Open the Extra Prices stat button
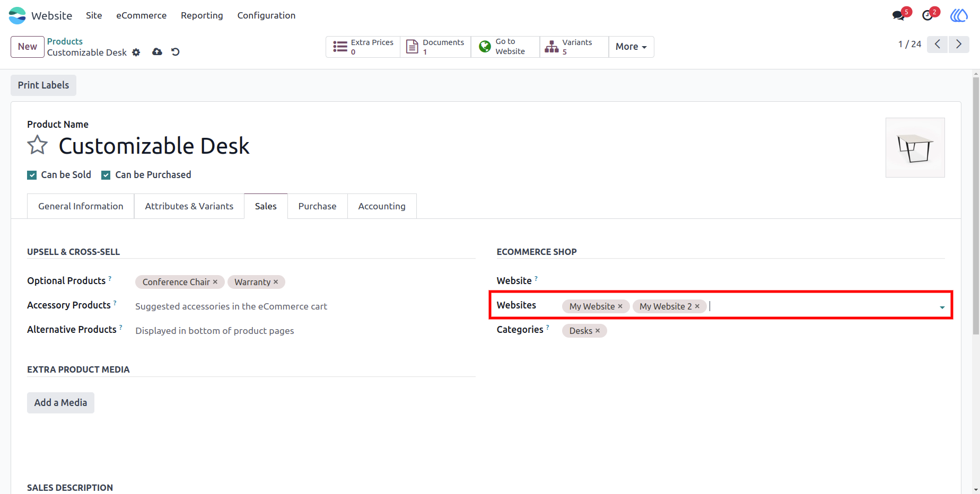Viewport: 980px width, 494px height. 363,47
